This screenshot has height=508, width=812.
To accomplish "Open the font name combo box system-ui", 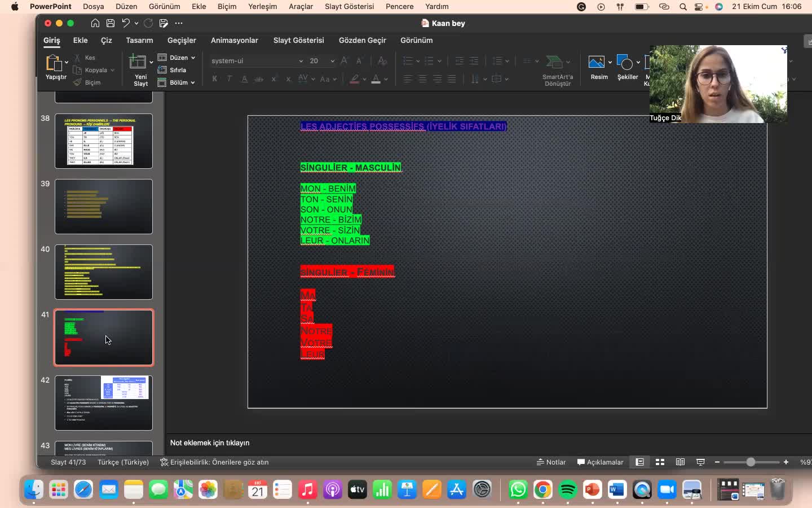I will click(x=257, y=61).
